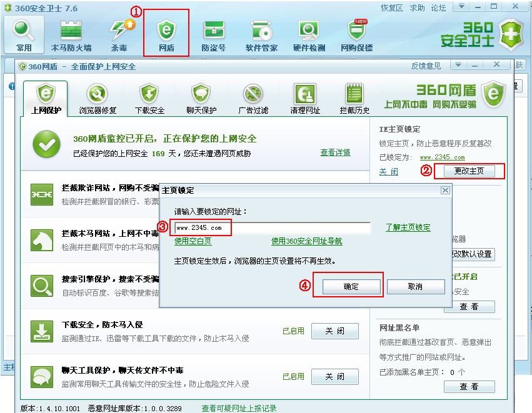Click the 使用空白页 link
This screenshot has height=413, width=532.
[x=193, y=241]
